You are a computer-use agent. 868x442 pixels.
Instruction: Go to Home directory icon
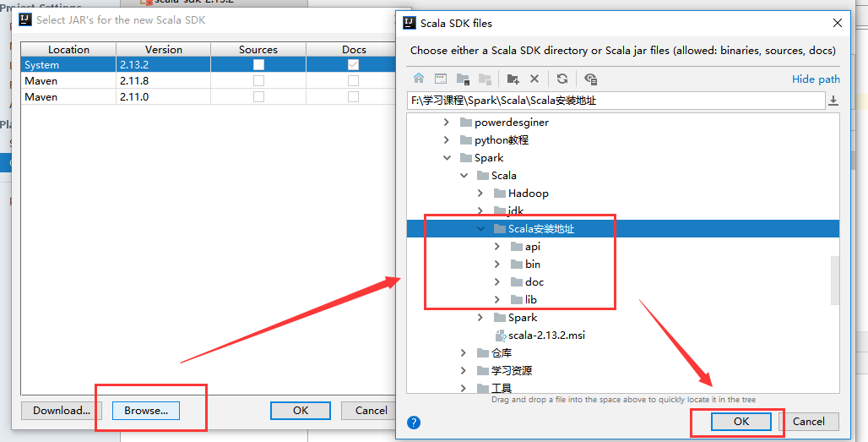419,79
